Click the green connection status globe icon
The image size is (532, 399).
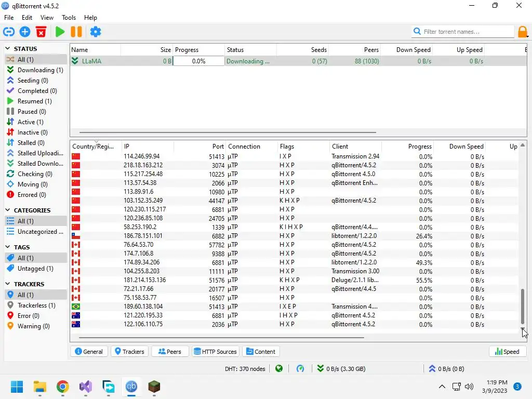pos(279,368)
